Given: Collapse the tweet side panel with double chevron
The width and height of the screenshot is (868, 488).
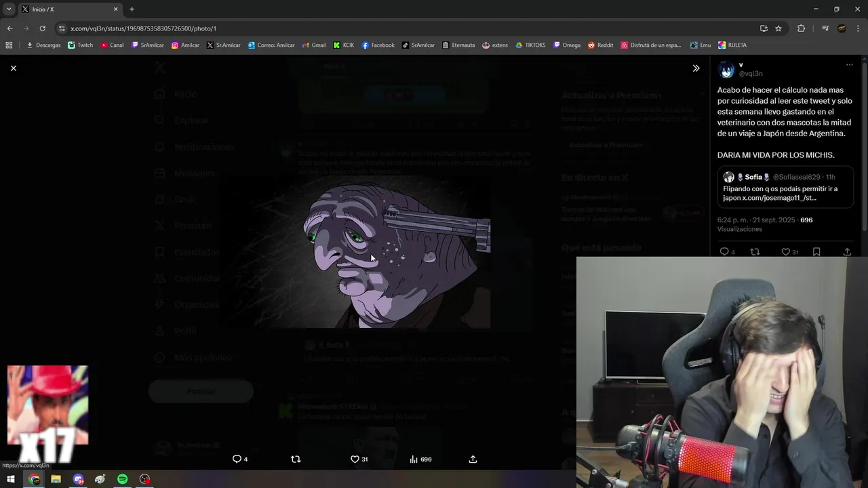Looking at the screenshot, I should coord(696,68).
